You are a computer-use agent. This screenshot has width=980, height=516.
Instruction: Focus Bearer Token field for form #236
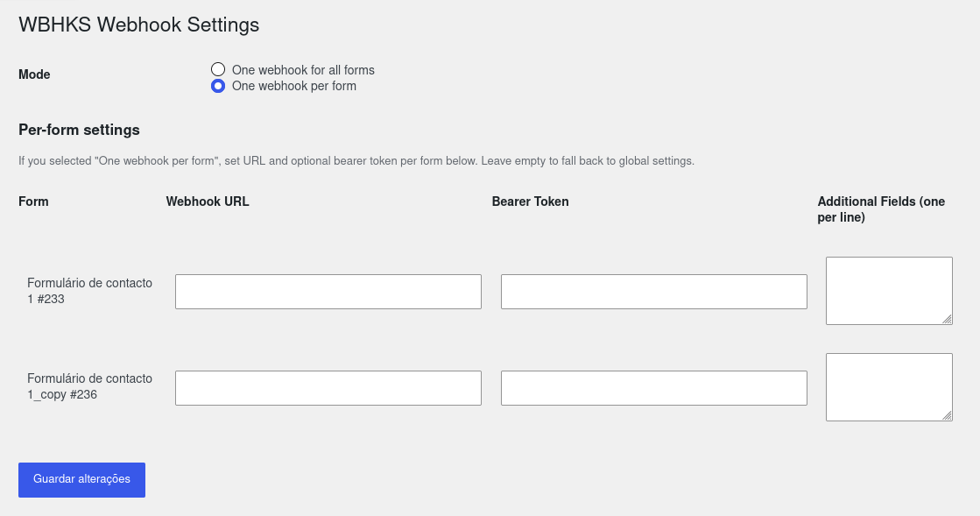tap(653, 388)
